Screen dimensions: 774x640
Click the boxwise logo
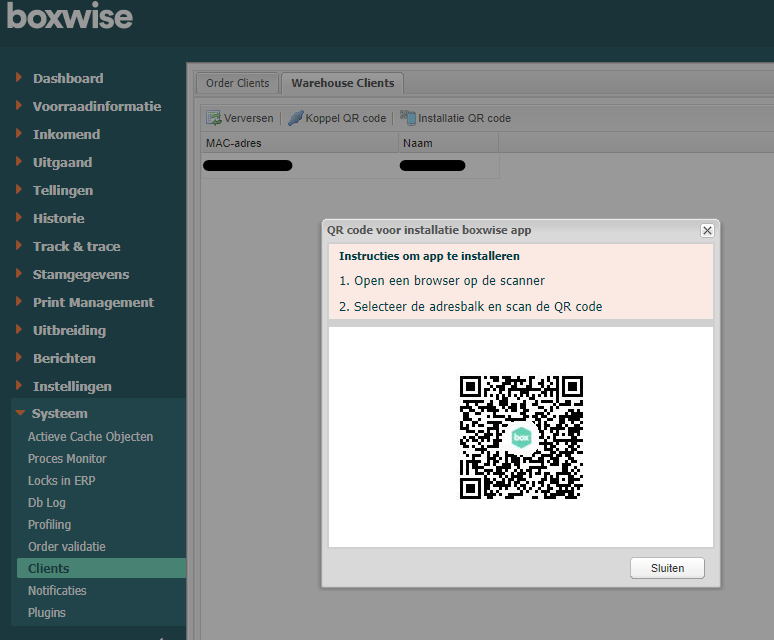pyautogui.click(x=70, y=17)
